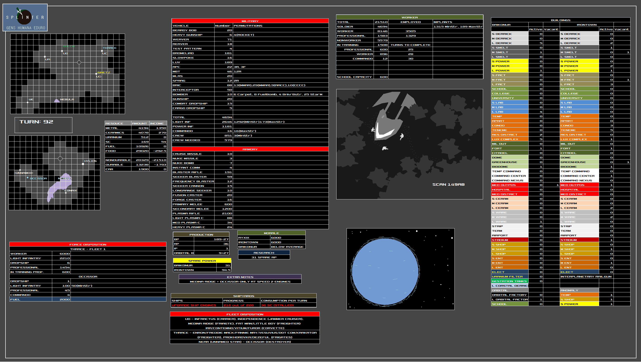Click UPGRADE SHIP ENGINES shipyard entry
This screenshot has height=364, width=641.
(194, 305)
